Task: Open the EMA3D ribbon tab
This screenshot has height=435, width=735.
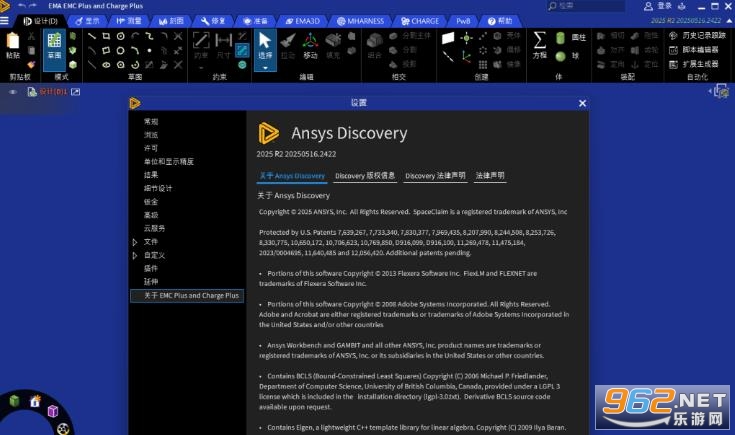Action: coord(302,21)
